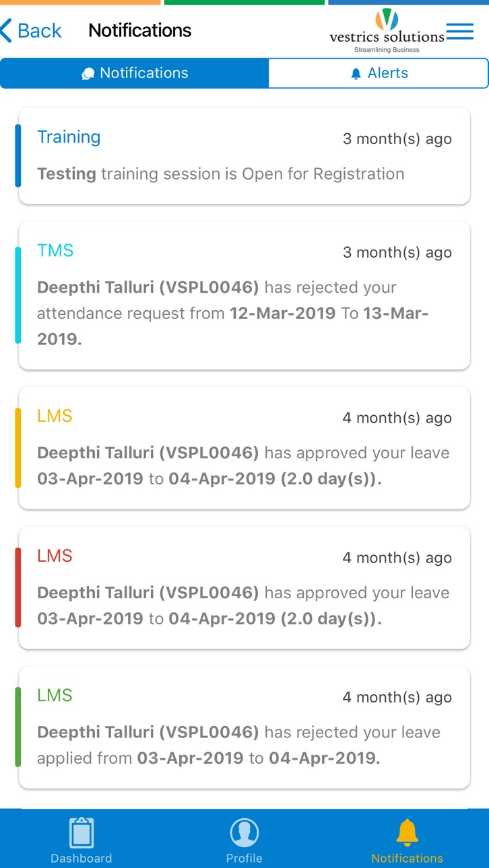Tap the chat bubble icon in the Notifications tab
Image resolution: width=489 pixels, height=868 pixels.
click(88, 74)
